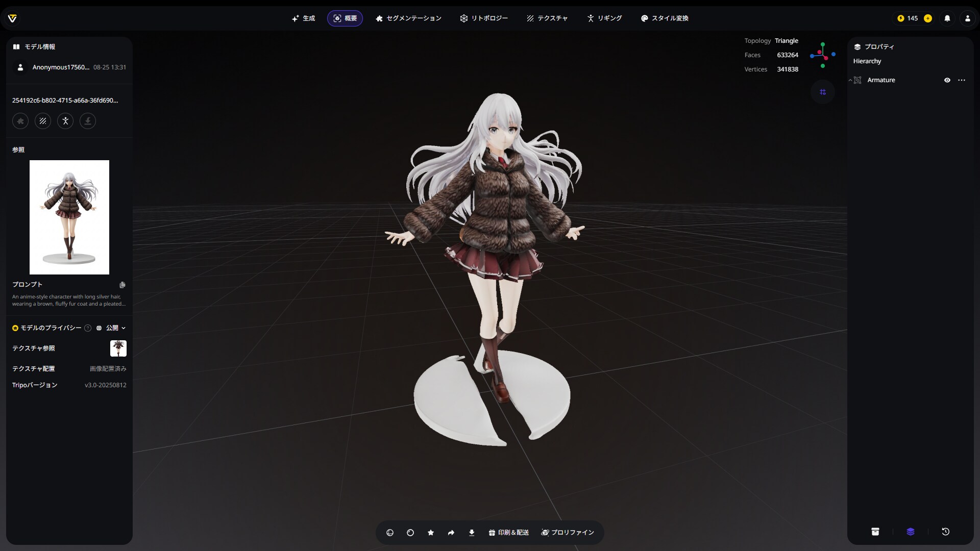Click the archive box icon in properties panel

(x=875, y=532)
